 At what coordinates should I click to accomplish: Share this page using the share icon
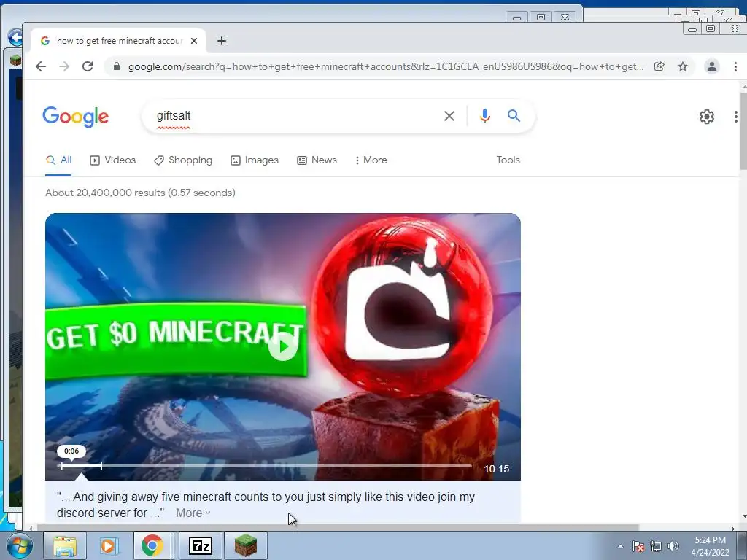[x=659, y=66]
